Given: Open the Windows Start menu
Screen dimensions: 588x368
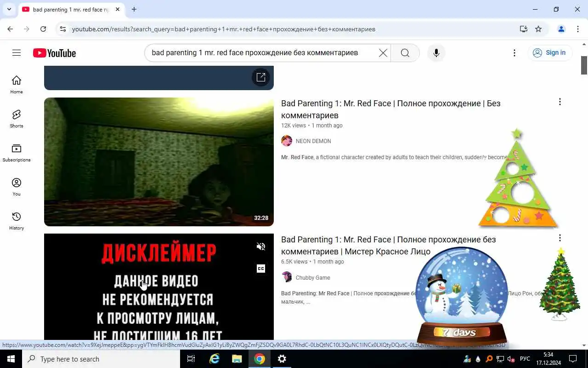Looking at the screenshot, I should point(11,359).
